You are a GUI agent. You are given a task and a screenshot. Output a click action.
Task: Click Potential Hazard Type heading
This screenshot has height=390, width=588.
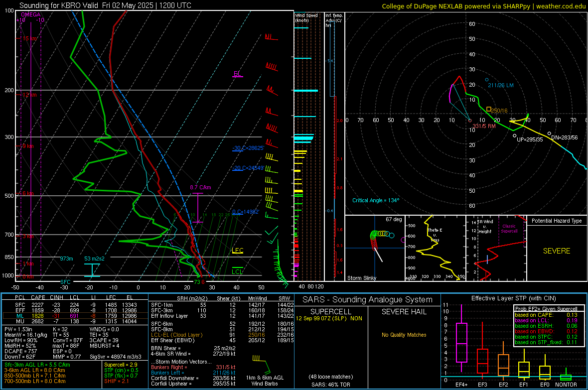557,221
